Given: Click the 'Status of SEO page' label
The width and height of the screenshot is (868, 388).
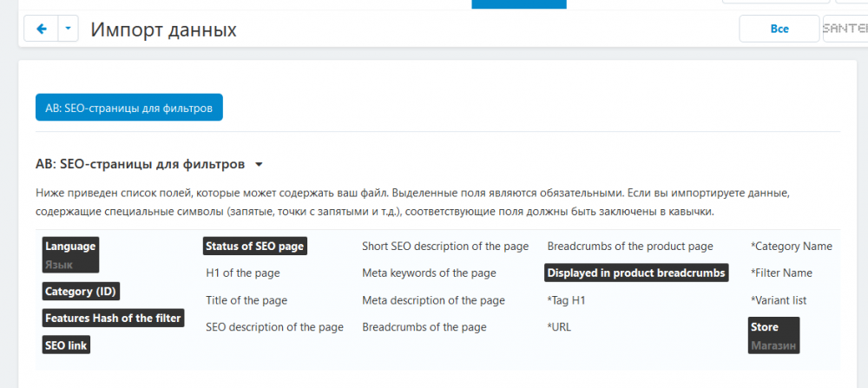Looking at the screenshot, I should click(254, 247).
